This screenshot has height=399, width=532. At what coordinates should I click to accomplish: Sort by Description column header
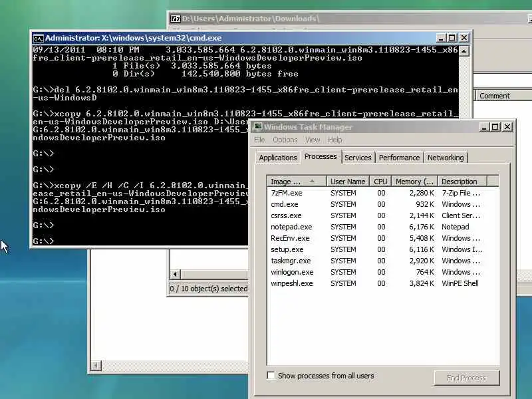pyautogui.click(x=462, y=182)
